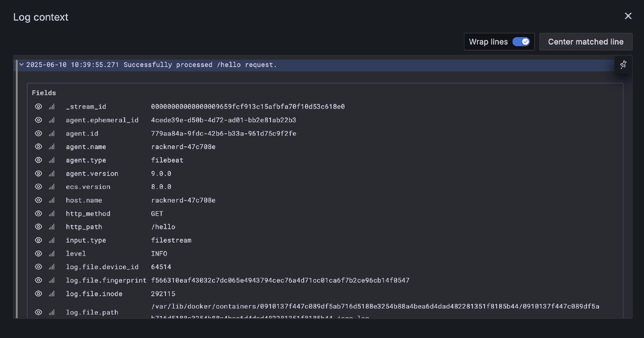Viewport: 644px width, 338px height.
Task: Show agent.id field with eye icon
Action: point(39,133)
